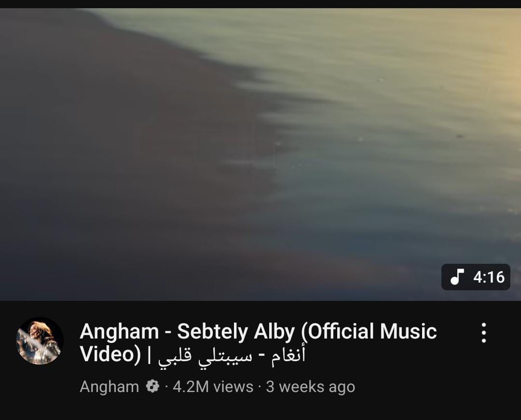
Task: Play the Sebtely Alby video thumbnail
Action: pos(260,154)
